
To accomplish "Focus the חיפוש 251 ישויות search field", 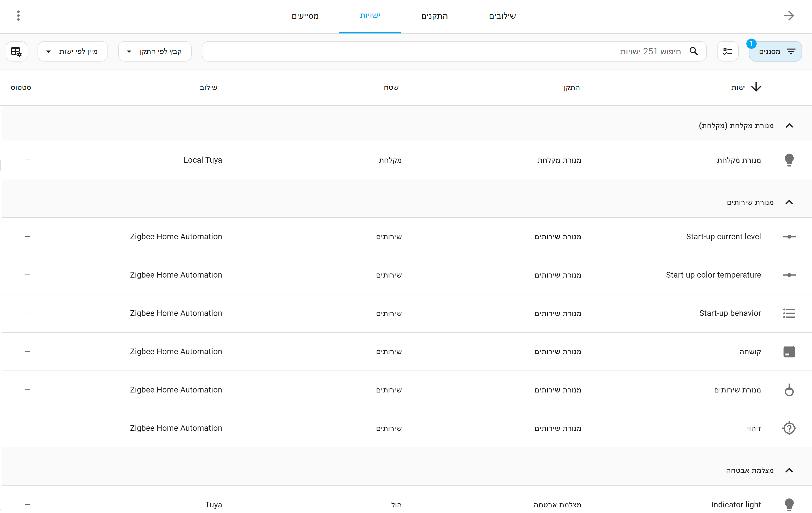I will coord(454,51).
